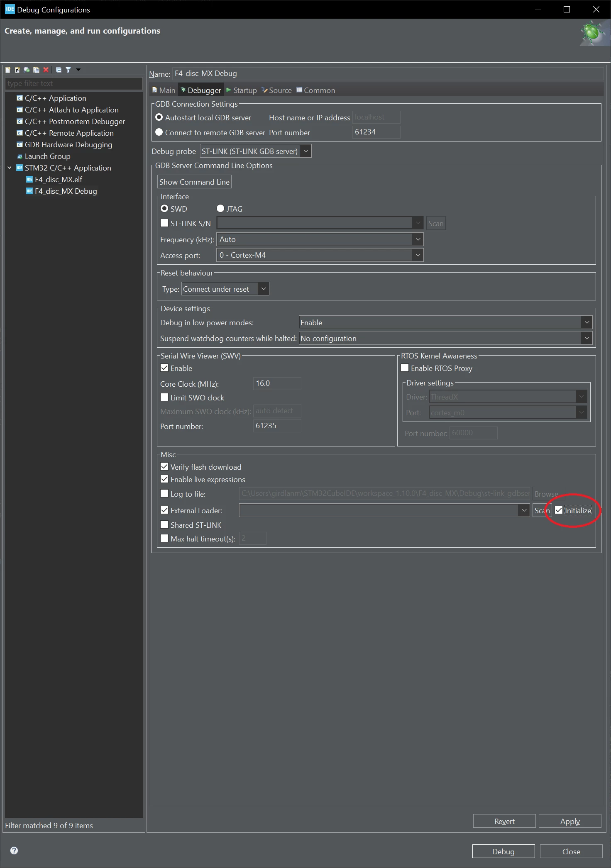Enable the ST-LINK S/N checkbox

(164, 223)
